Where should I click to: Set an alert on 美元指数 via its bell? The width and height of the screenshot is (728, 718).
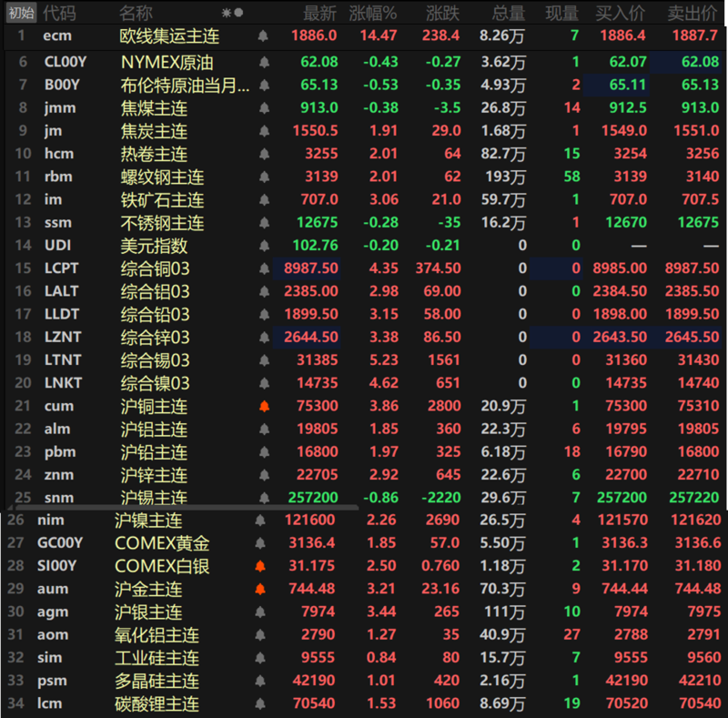[264, 246]
